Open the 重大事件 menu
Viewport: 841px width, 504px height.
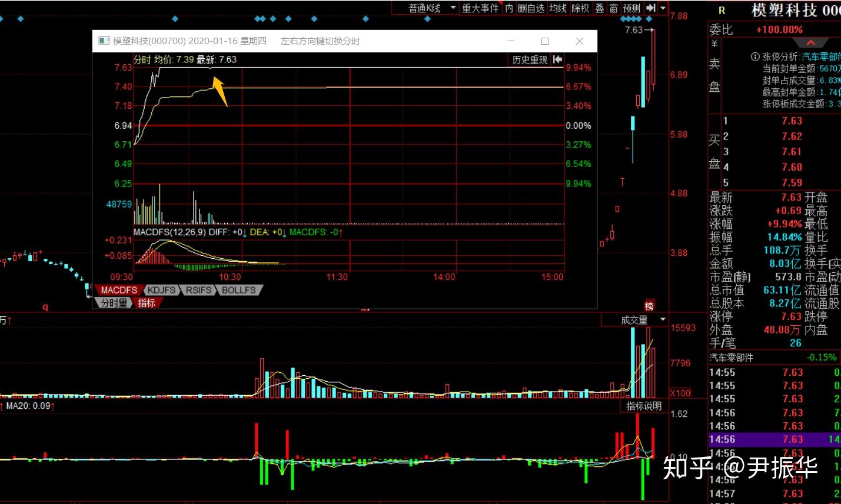tap(480, 8)
